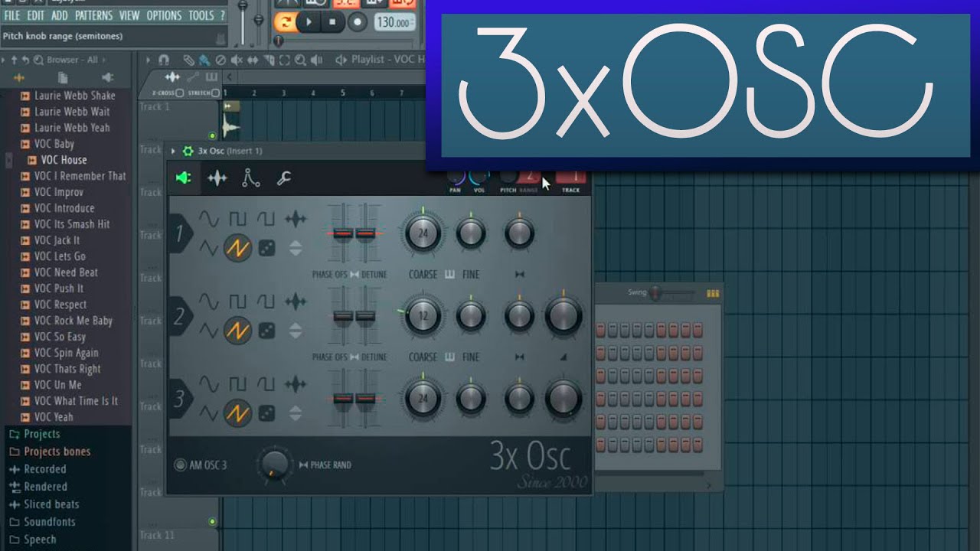Select the Delete tool in Playlist toolbar
980x551 pixels.
click(x=220, y=60)
